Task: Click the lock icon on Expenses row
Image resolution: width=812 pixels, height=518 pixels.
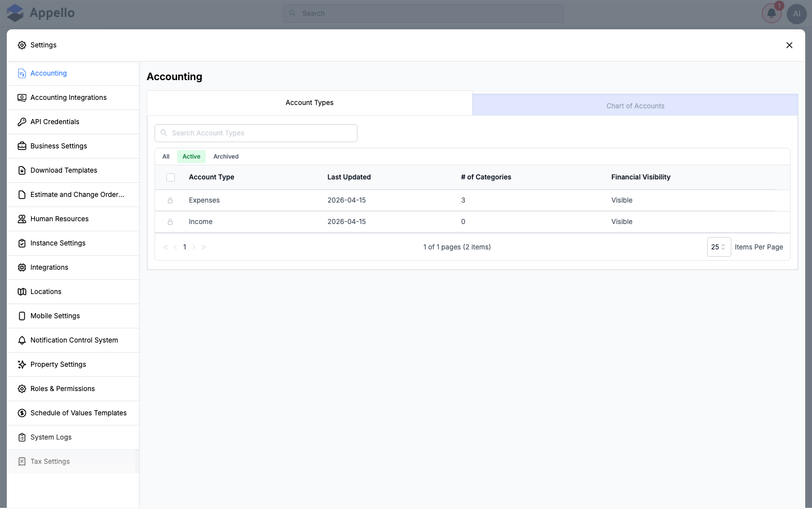Action: click(170, 200)
